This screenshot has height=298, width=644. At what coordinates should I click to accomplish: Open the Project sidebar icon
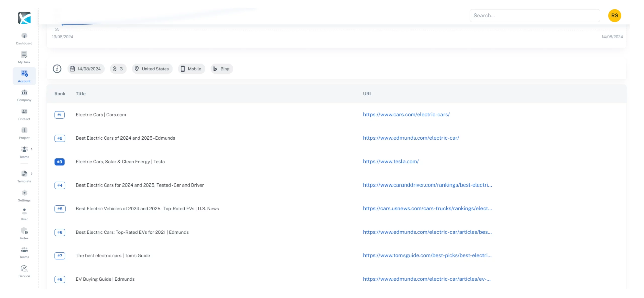coord(24,130)
